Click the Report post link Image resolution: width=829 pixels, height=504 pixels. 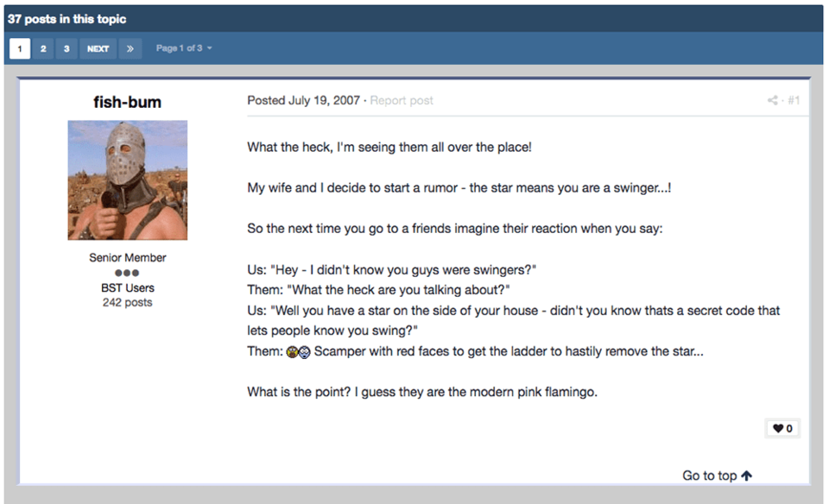click(402, 100)
